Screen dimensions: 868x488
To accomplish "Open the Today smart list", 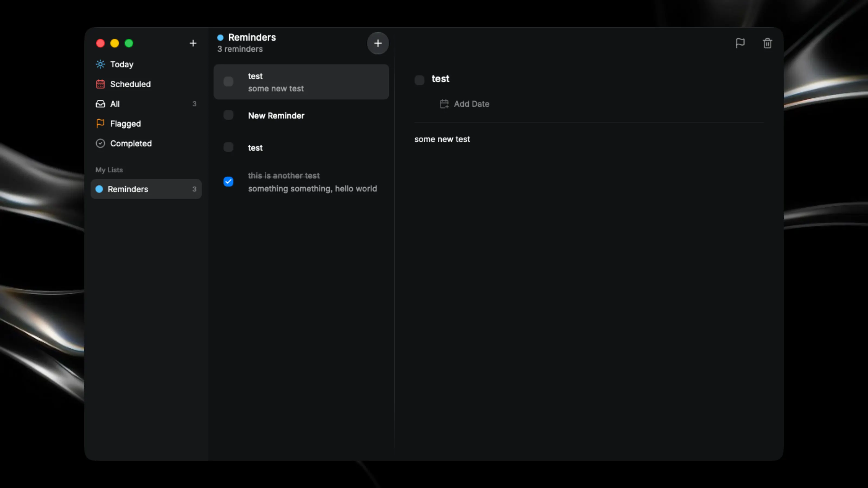I will coord(146,64).
